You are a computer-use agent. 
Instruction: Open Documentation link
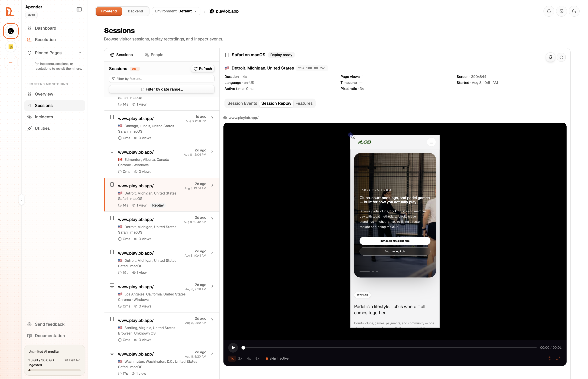click(55, 336)
